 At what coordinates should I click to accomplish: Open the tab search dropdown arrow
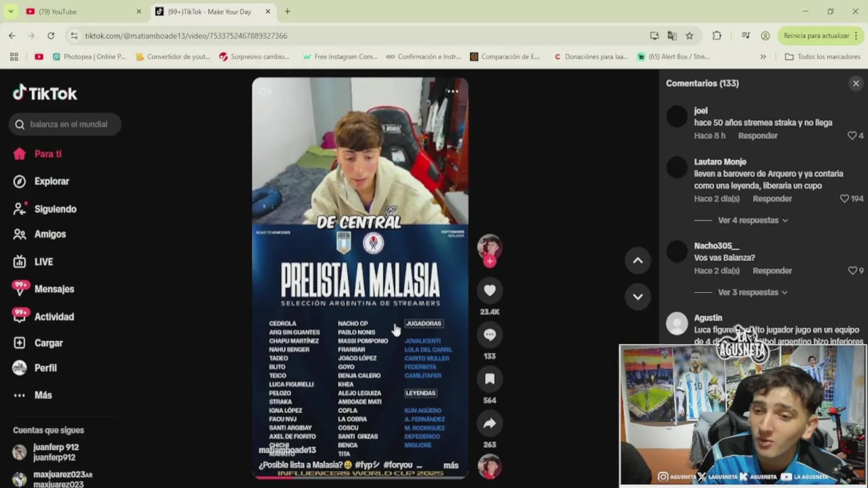click(11, 12)
